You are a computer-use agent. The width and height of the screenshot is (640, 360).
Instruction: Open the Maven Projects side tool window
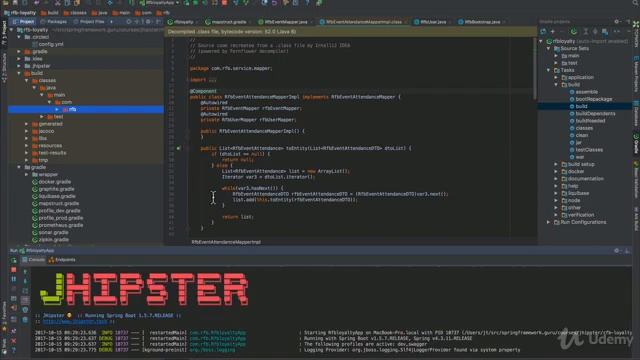pos(636,75)
